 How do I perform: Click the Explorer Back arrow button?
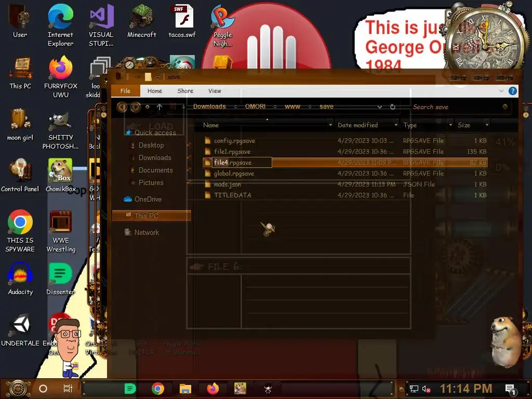point(122,107)
